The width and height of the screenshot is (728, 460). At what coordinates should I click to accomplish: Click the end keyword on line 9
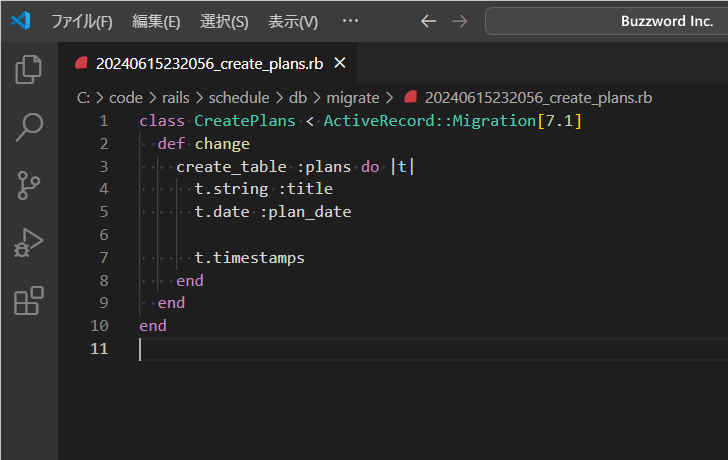click(171, 303)
